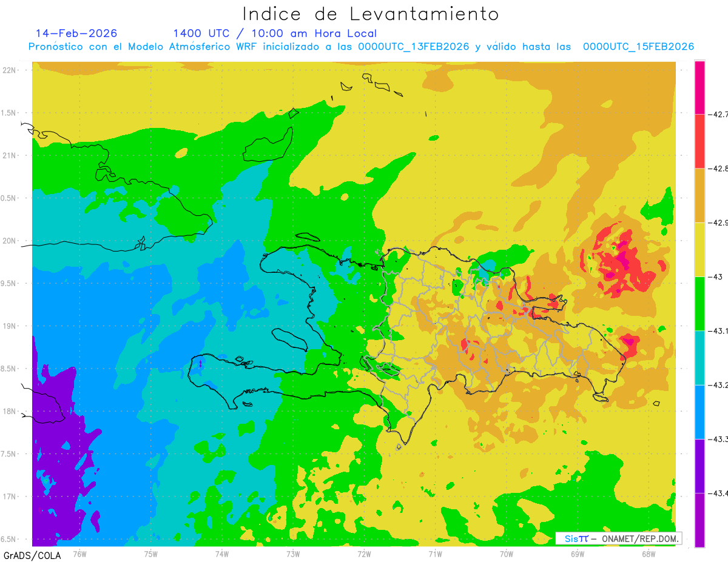728x562 pixels.
Task: Click longitude label '68W'
Action: 649,554
